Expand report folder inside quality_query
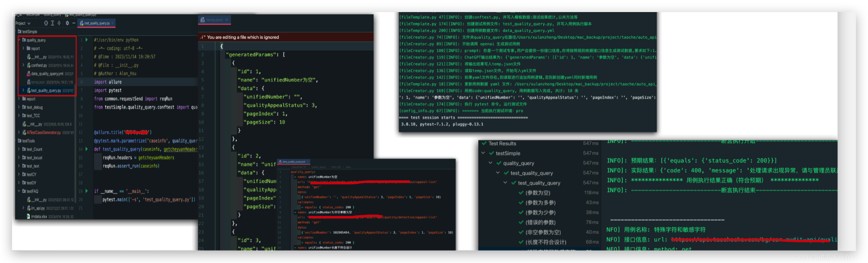This screenshot has width=868, height=263. (x=23, y=48)
